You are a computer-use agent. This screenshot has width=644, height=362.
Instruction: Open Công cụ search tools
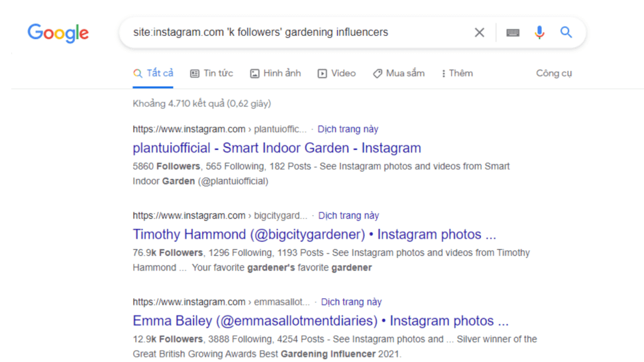pyautogui.click(x=554, y=74)
